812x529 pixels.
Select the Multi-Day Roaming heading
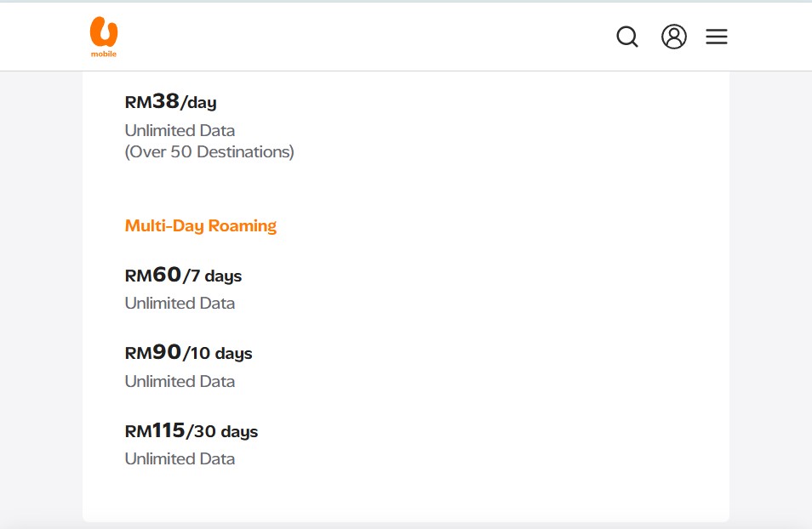(201, 225)
